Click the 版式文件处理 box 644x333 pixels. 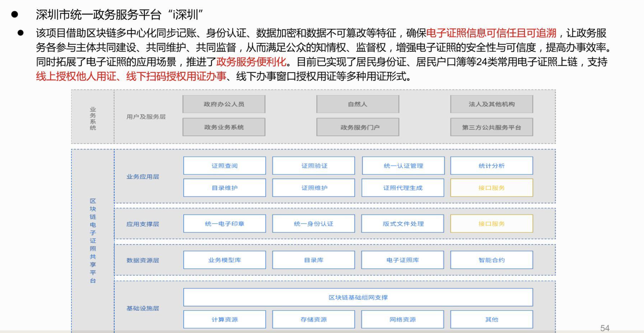[x=403, y=224]
